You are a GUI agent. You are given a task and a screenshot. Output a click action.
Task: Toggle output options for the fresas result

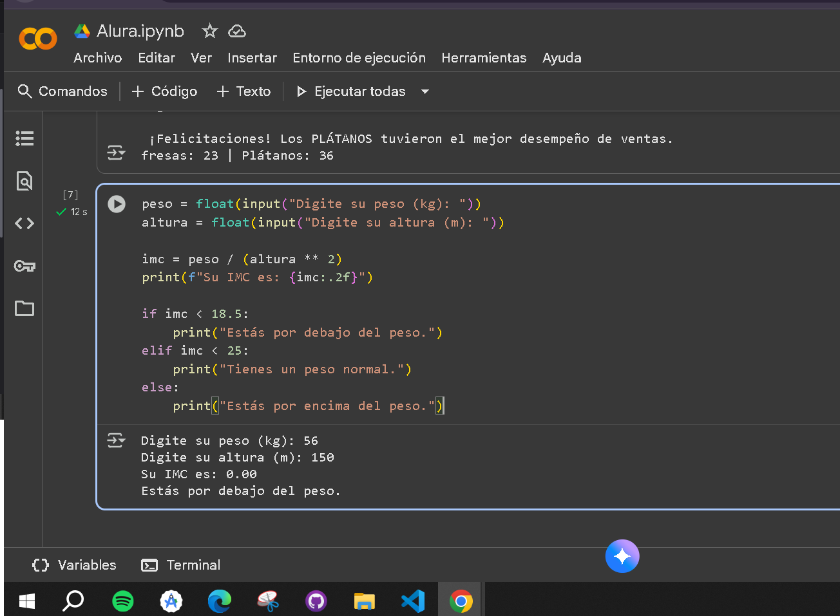[116, 153]
